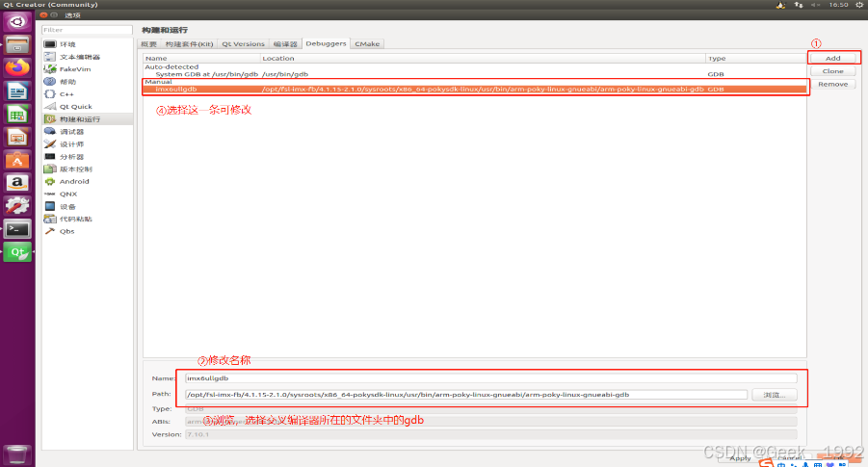Viewport: 868px width, 467px height.
Task: Click Add to create a debugger
Action: pyautogui.click(x=832, y=58)
